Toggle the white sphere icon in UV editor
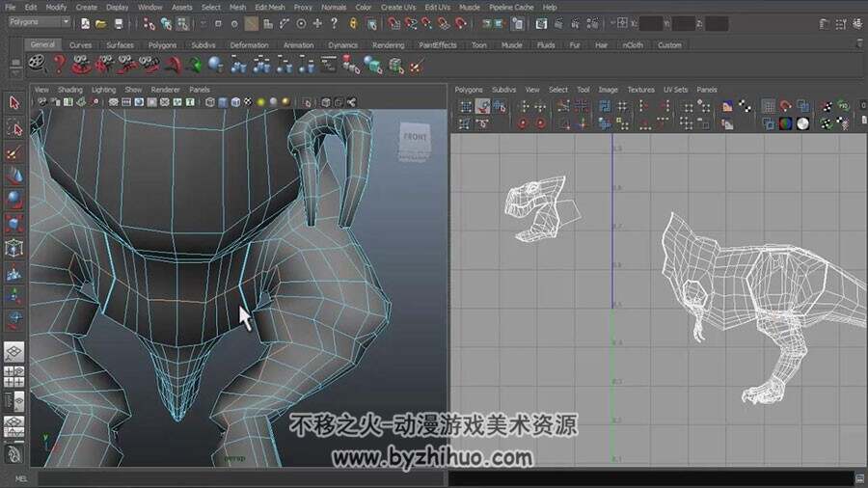 [802, 124]
